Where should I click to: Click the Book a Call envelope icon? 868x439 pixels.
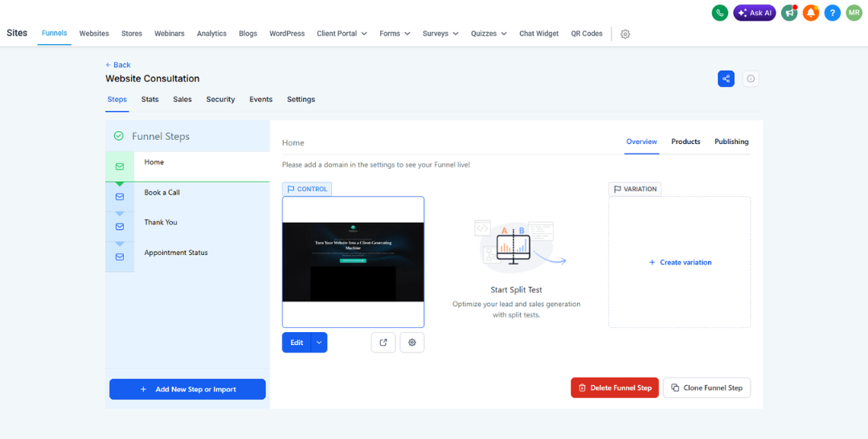coord(120,196)
